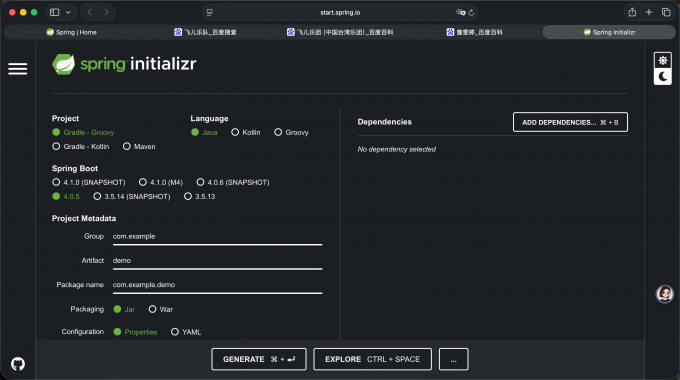Show the tab overview
Screen dimensions: 680x380
[x=666, y=12]
